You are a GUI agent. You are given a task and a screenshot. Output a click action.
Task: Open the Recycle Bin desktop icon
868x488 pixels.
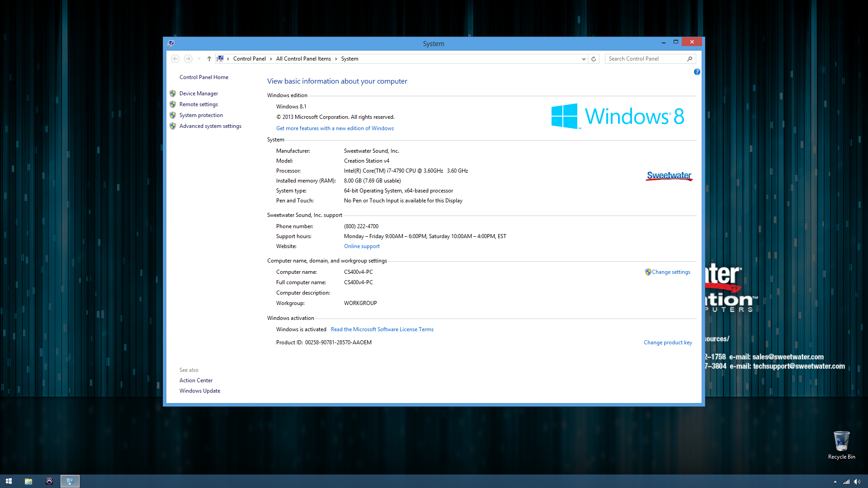tap(841, 445)
